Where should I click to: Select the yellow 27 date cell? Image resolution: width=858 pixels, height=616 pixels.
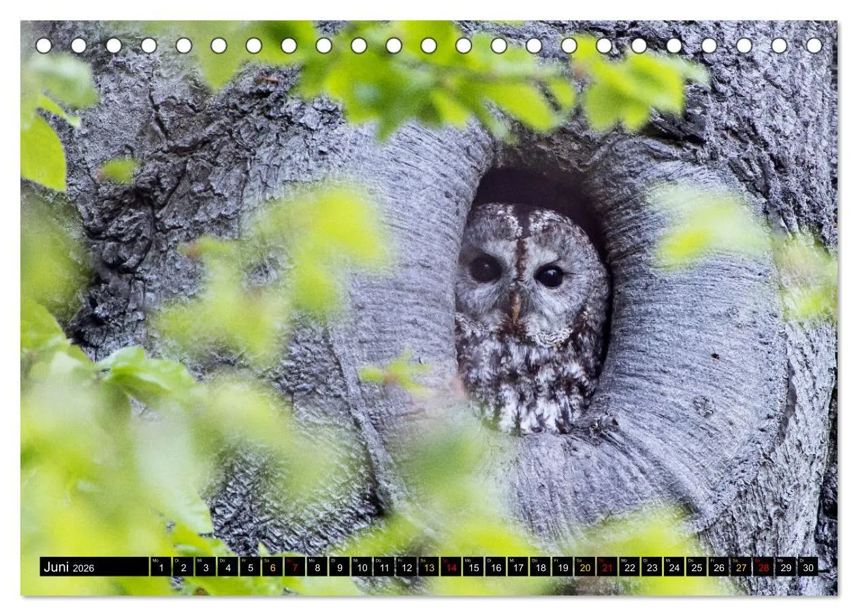pos(741,567)
